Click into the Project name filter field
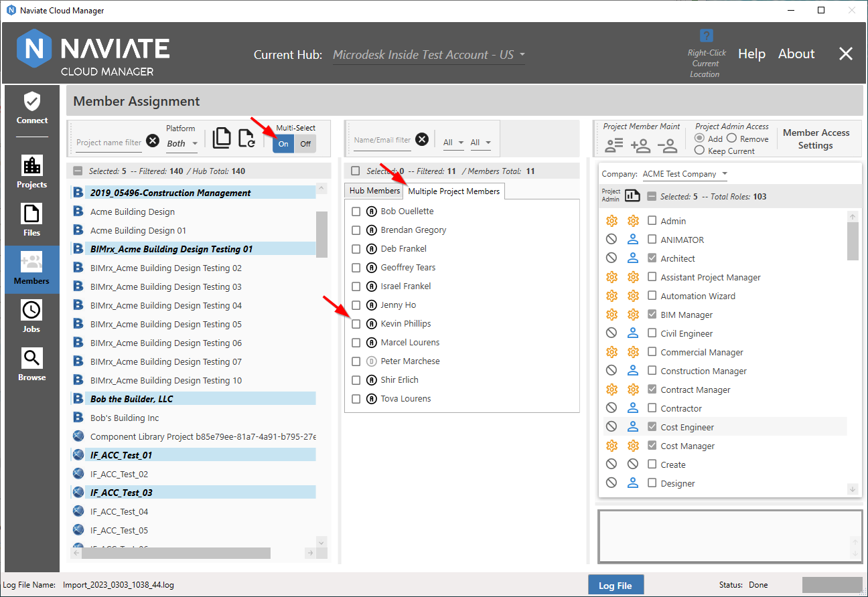 pyautogui.click(x=108, y=143)
